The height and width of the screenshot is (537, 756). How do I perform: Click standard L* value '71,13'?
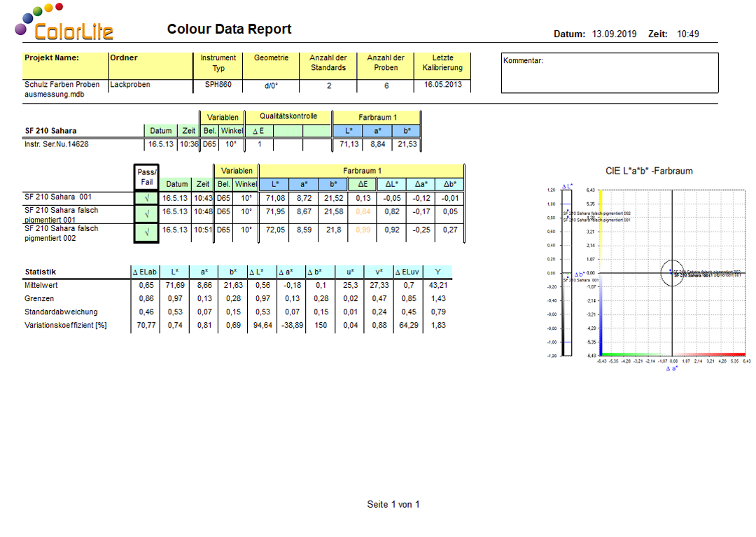[349, 144]
